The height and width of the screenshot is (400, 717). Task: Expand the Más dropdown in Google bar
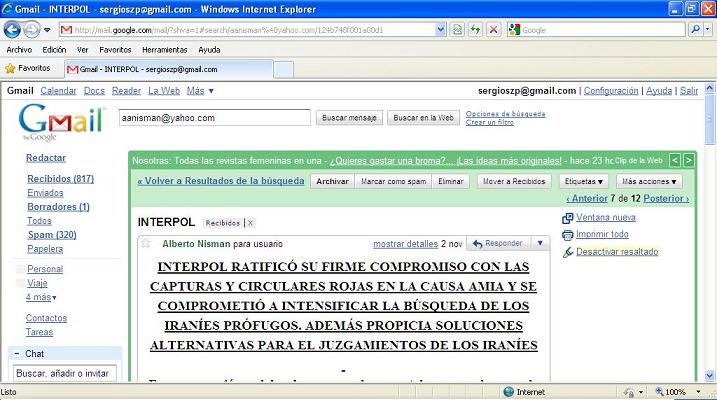click(x=200, y=91)
